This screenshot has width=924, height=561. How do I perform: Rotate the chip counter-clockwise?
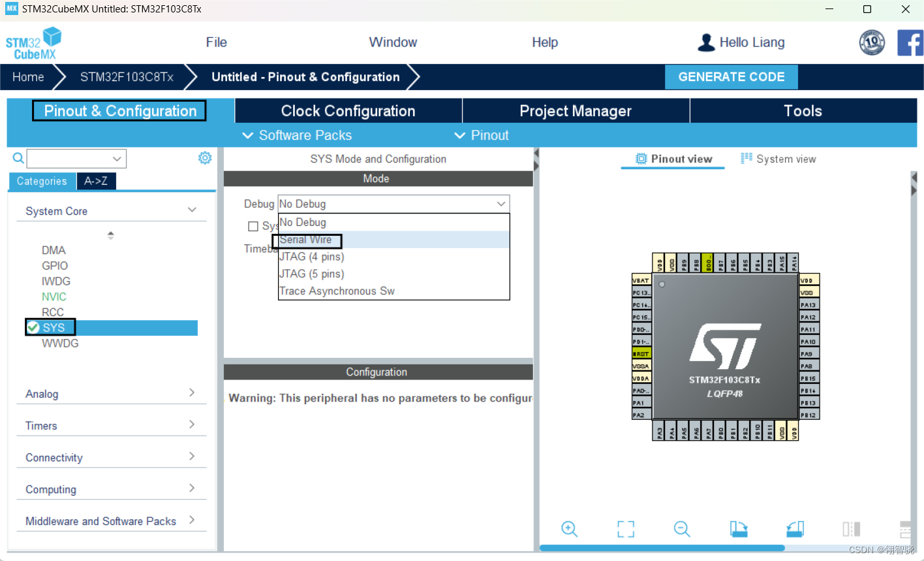(795, 529)
